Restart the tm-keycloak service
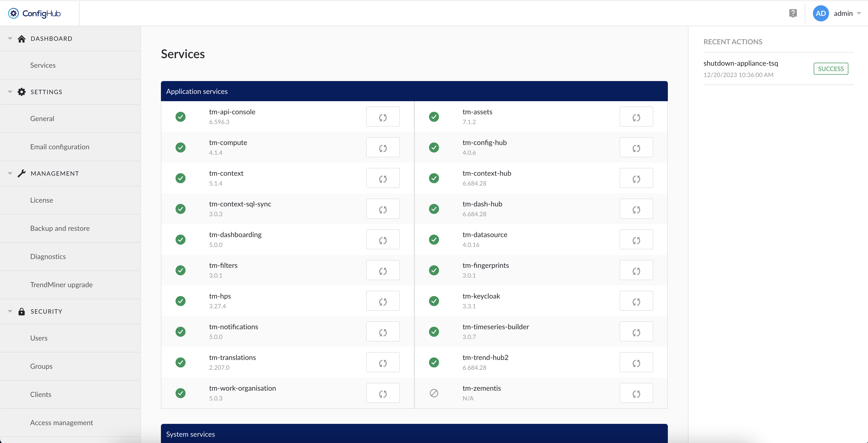 636,301
